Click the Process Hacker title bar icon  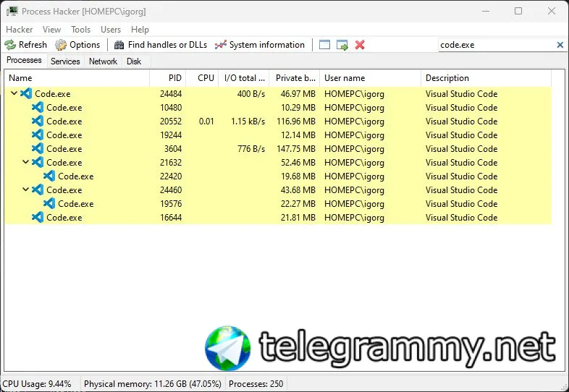click(x=12, y=12)
